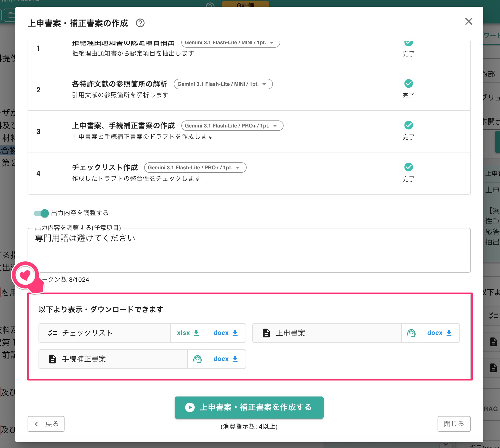Open チェックリスト view
The height and width of the screenshot is (448, 500).
(x=104, y=333)
